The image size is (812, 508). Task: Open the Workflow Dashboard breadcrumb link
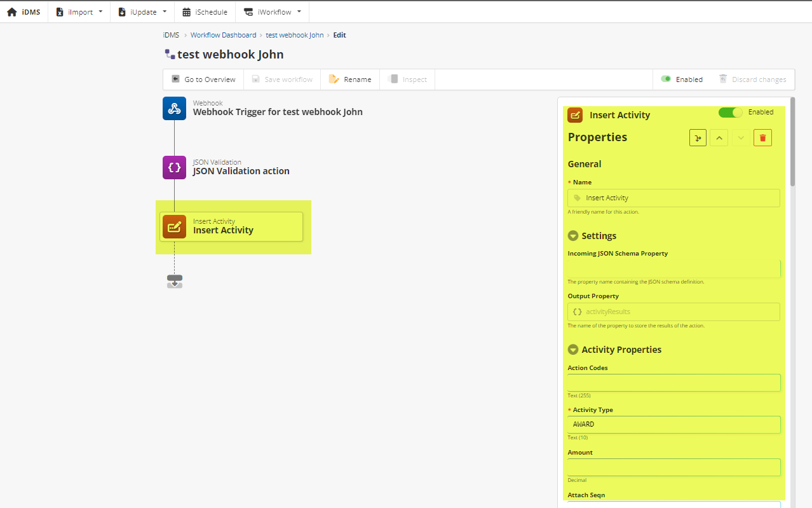pyautogui.click(x=223, y=35)
